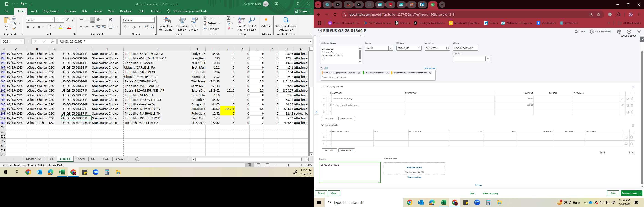Open Terms Net 30 dropdown
The image size is (644, 207).
tap(390, 48)
